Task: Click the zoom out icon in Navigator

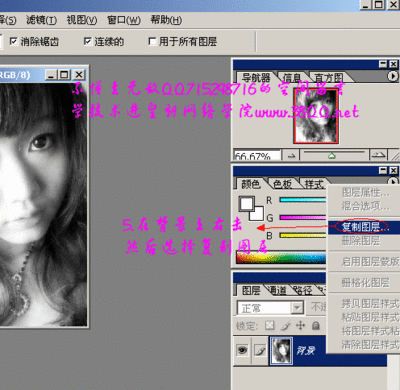Action: [x=291, y=155]
